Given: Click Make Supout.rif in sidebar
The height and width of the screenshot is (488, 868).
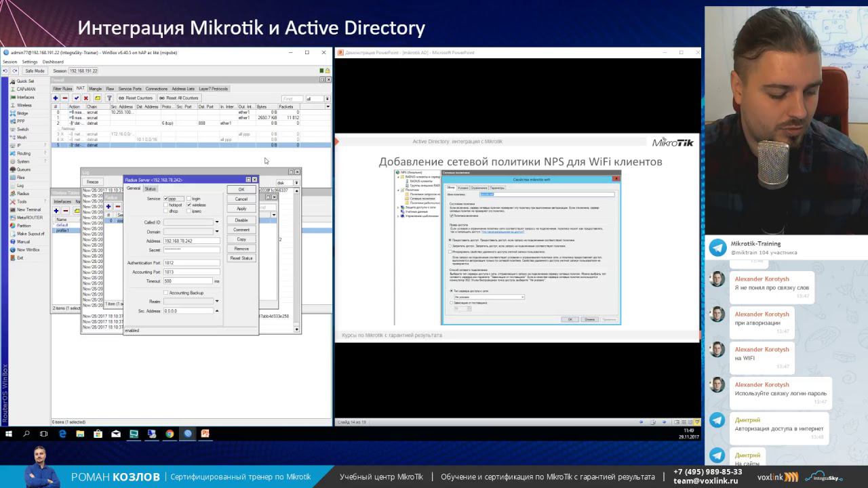Looking at the screenshot, I should tap(30, 234).
